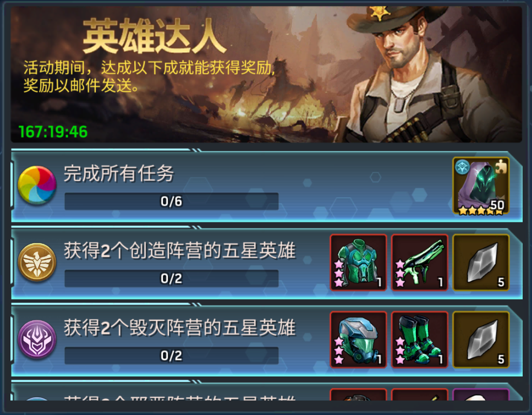Tap the green countdown timer 167:19:46
Screen dimensions: 532x415
[x=53, y=132]
